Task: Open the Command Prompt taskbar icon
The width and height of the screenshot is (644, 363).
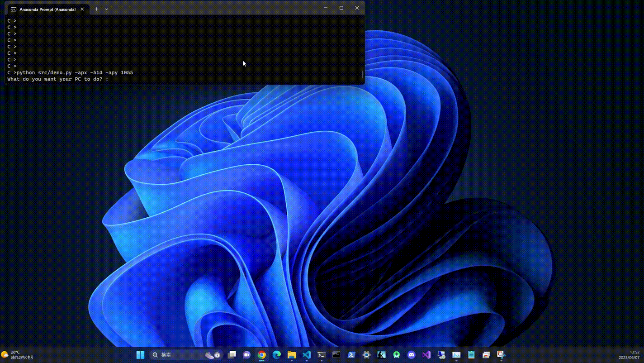Action: coord(336,355)
